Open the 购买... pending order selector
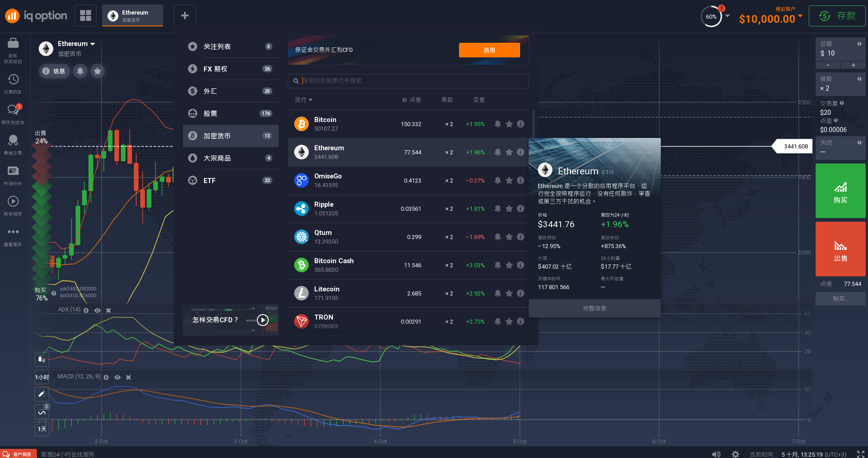 pos(840,299)
